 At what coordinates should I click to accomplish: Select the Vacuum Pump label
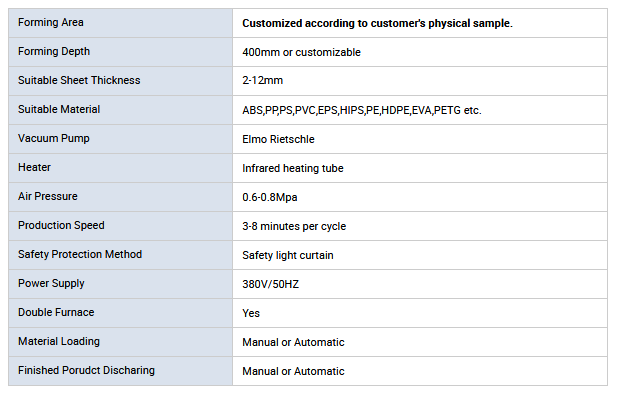[x=54, y=138]
